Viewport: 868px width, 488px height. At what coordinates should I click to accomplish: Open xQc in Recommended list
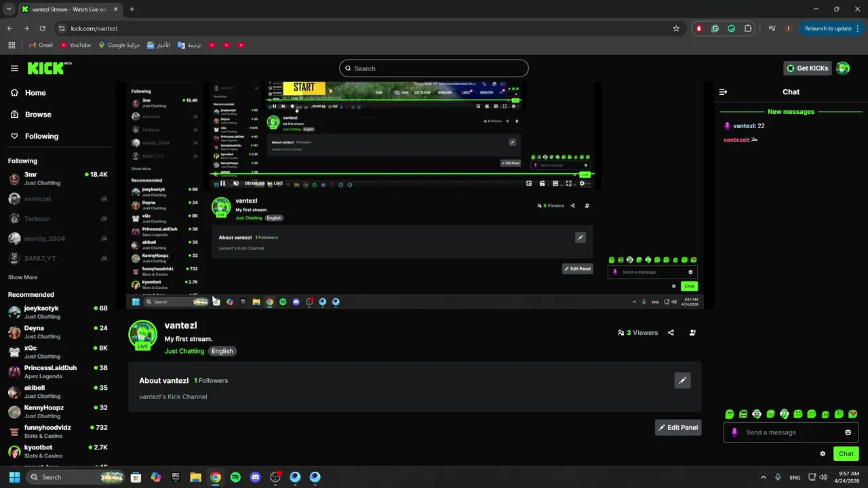(x=58, y=352)
